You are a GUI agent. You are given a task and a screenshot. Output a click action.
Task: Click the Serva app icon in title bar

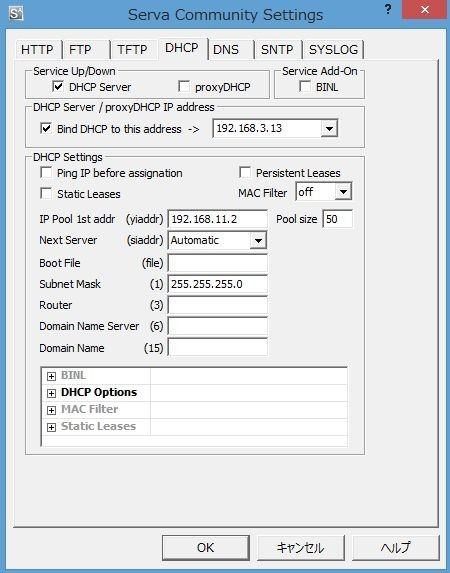pyautogui.click(x=16, y=14)
